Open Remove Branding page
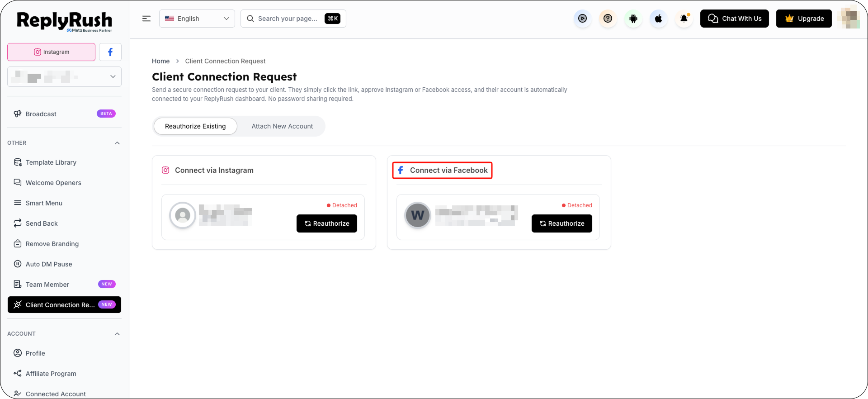The width and height of the screenshot is (868, 399). pyautogui.click(x=64, y=243)
